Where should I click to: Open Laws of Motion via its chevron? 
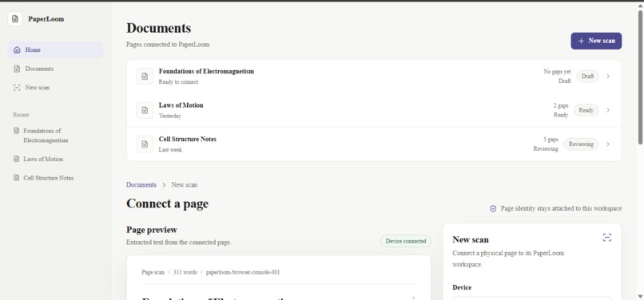[608, 110]
